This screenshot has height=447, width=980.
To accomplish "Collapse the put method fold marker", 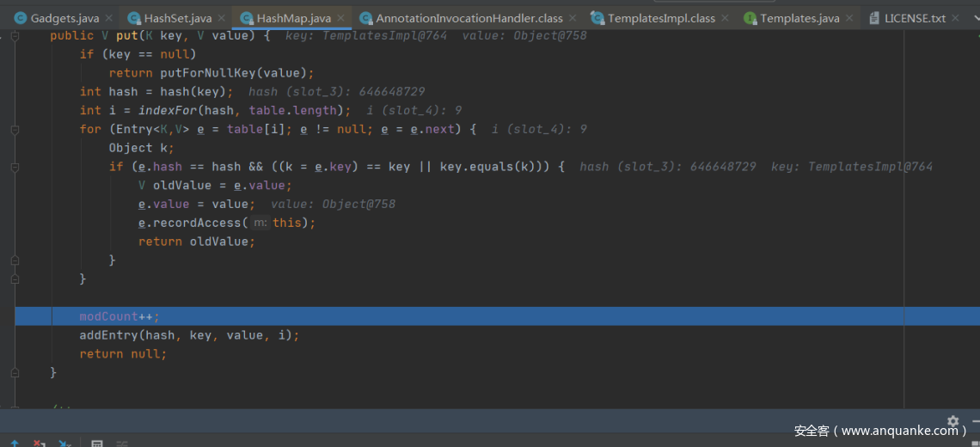I will click(15, 35).
